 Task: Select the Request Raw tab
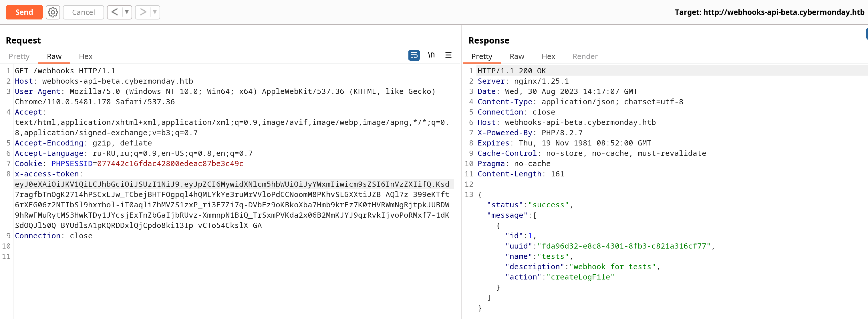pos(54,57)
